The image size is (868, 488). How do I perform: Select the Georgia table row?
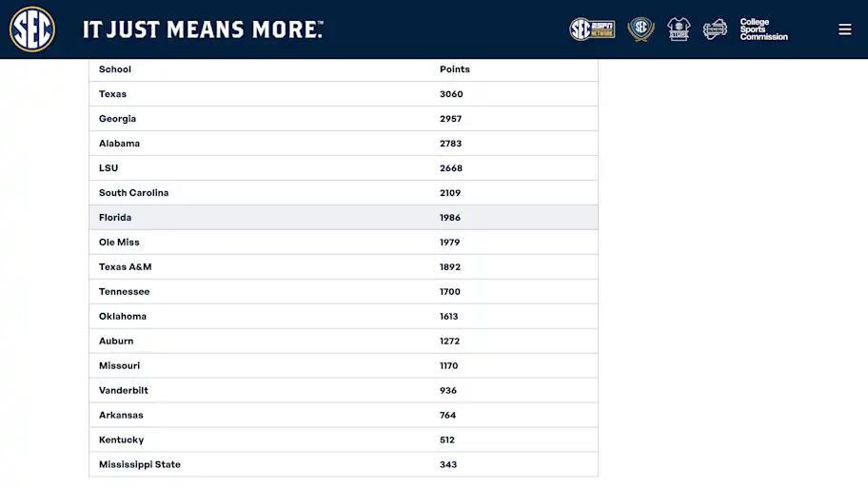pos(344,118)
